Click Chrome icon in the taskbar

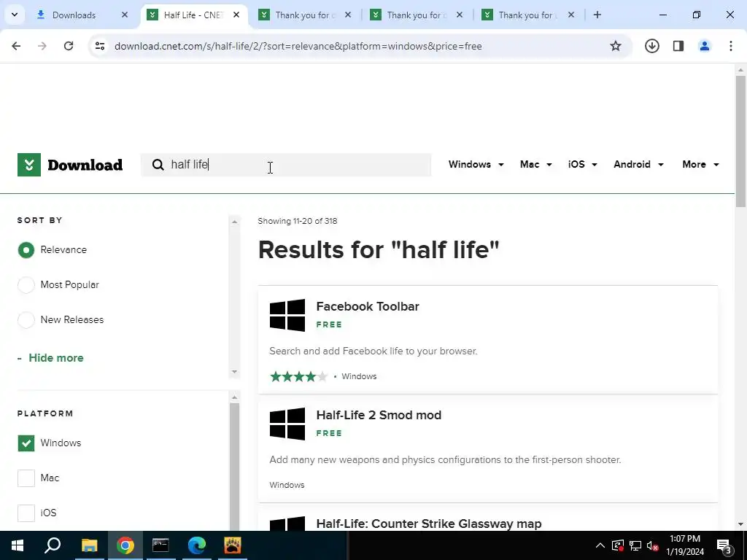coord(125,545)
